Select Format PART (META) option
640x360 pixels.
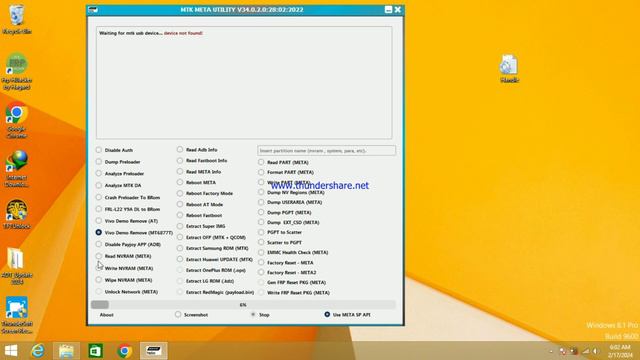point(286,172)
